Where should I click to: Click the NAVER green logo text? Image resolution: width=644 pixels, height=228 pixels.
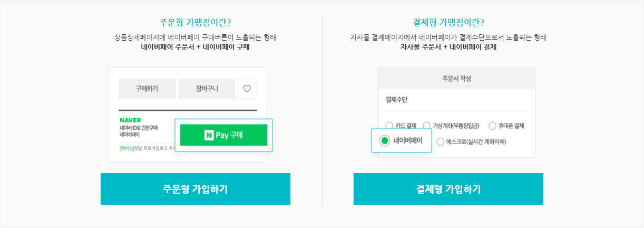click(x=130, y=120)
